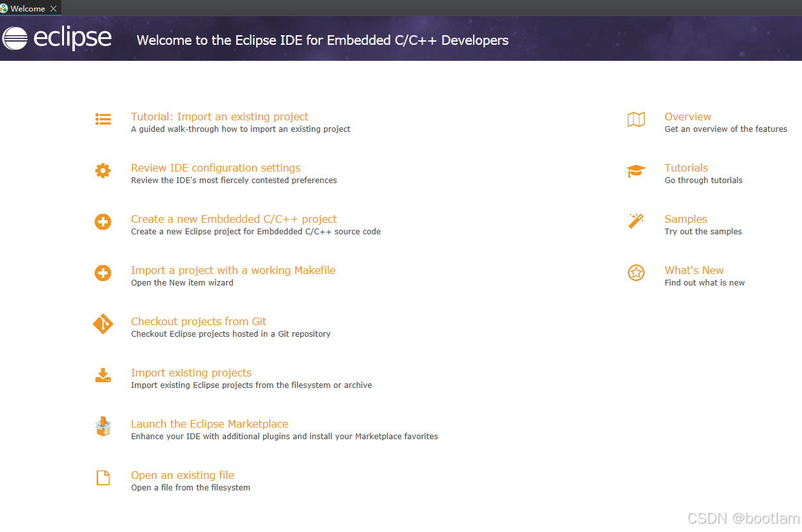The width and height of the screenshot is (802, 532).
Task: Click text 'Checkout Eclipse projects hosted in a Git repository'
Action: click(x=231, y=334)
